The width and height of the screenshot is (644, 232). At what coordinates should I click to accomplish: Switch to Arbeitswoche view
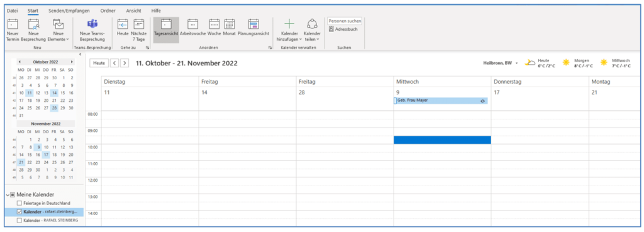pos(192,28)
